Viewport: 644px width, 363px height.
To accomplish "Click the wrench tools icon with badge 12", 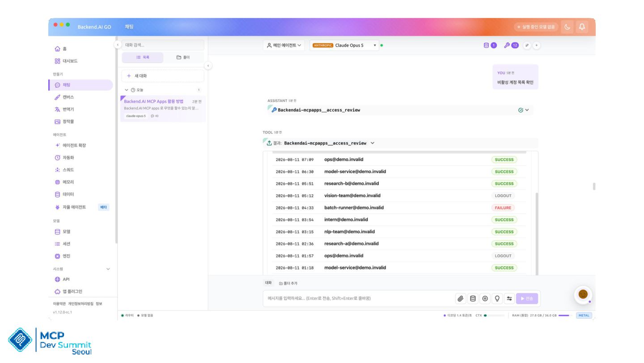I will click(x=511, y=45).
